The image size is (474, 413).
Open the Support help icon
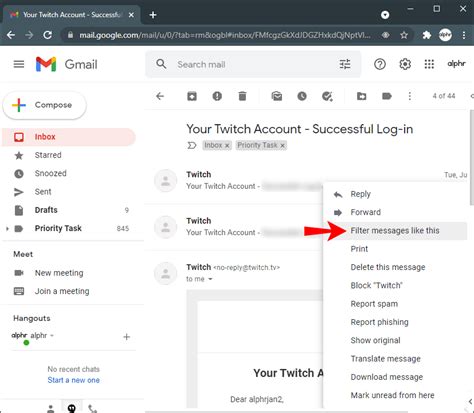pyautogui.click(x=380, y=64)
